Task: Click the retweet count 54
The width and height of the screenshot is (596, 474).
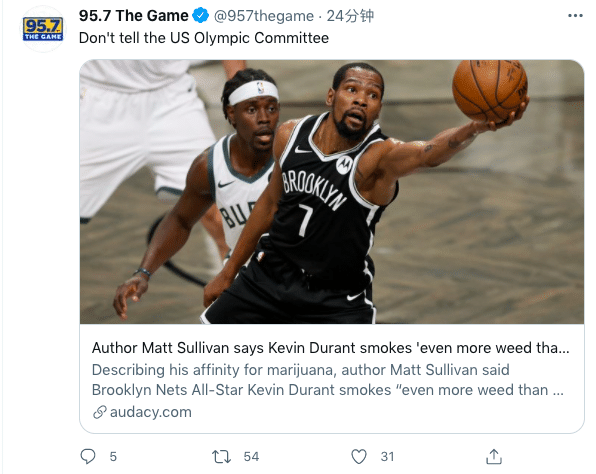Action: (251, 457)
